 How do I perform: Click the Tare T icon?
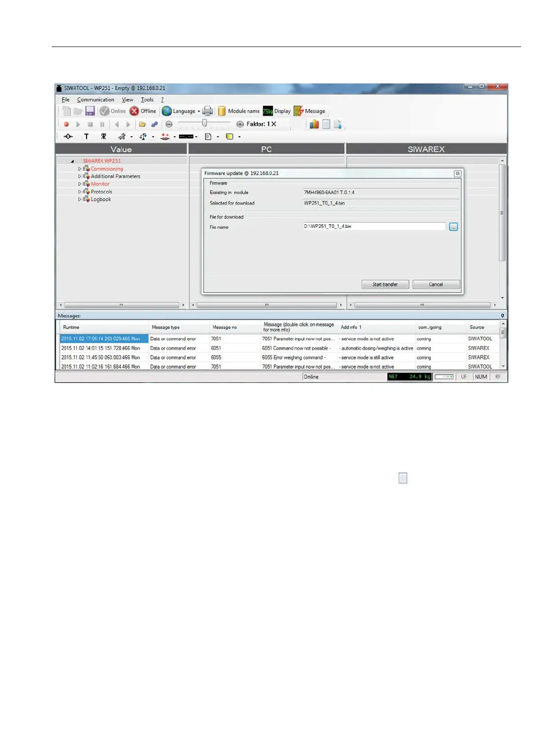coord(86,136)
